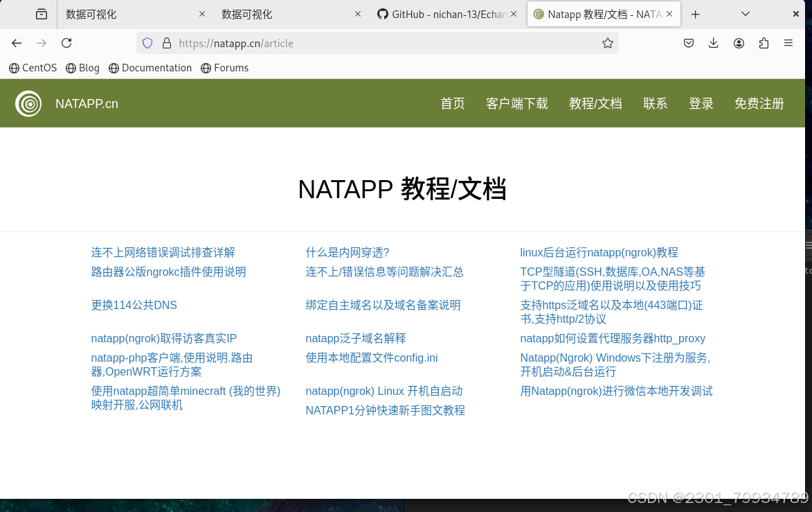Image resolution: width=812 pixels, height=512 pixels.
Task: Close the GitHub nichan-13 tab
Action: pyautogui.click(x=514, y=14)
